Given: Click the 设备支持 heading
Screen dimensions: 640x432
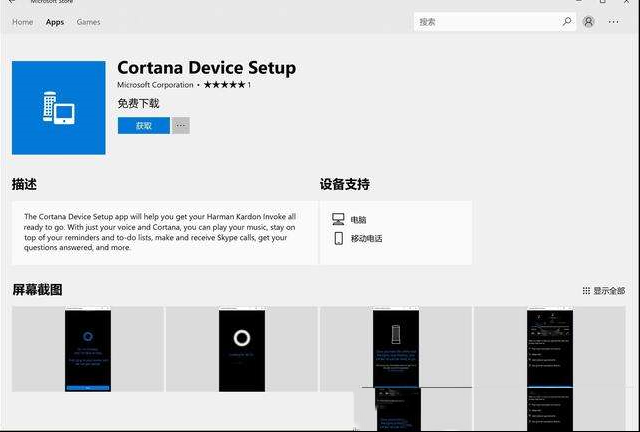Looking at the screenshot, I should pos(344,184).
